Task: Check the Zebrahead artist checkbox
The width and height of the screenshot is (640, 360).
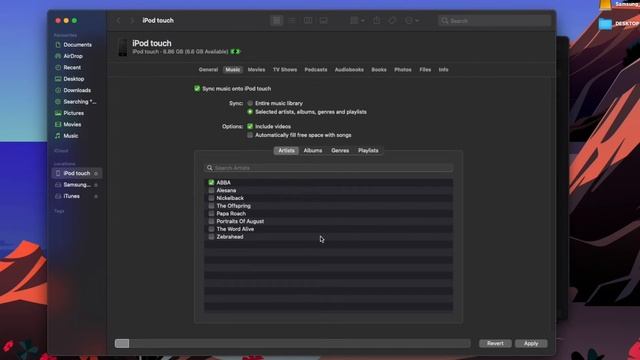Action: [x=211, y=237]
